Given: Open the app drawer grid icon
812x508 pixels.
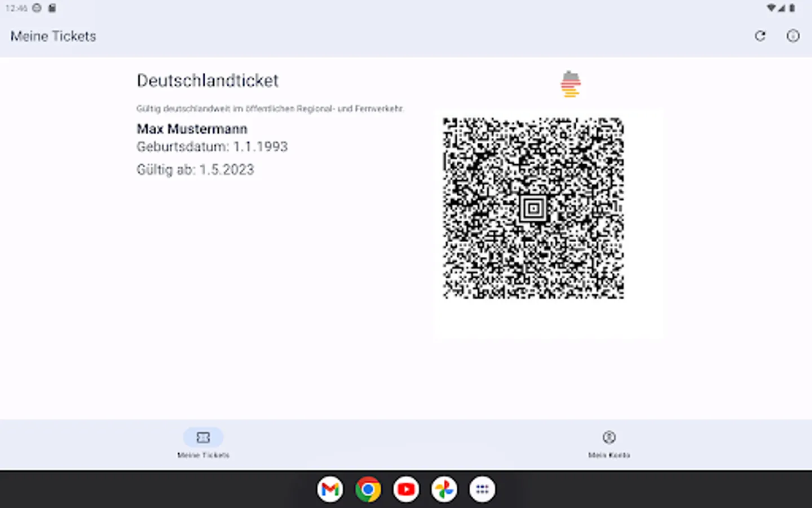Looking at the screenshot, I should click(482, 489).
